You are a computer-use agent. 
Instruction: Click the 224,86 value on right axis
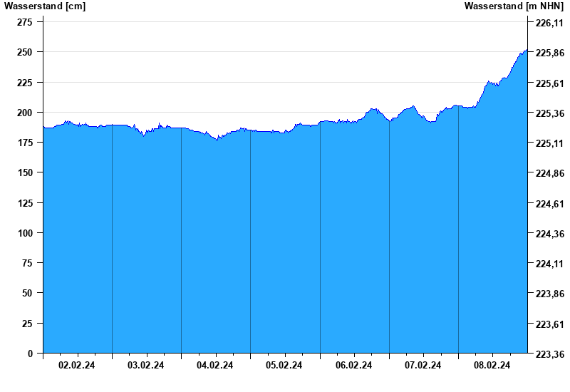point(550,173)
